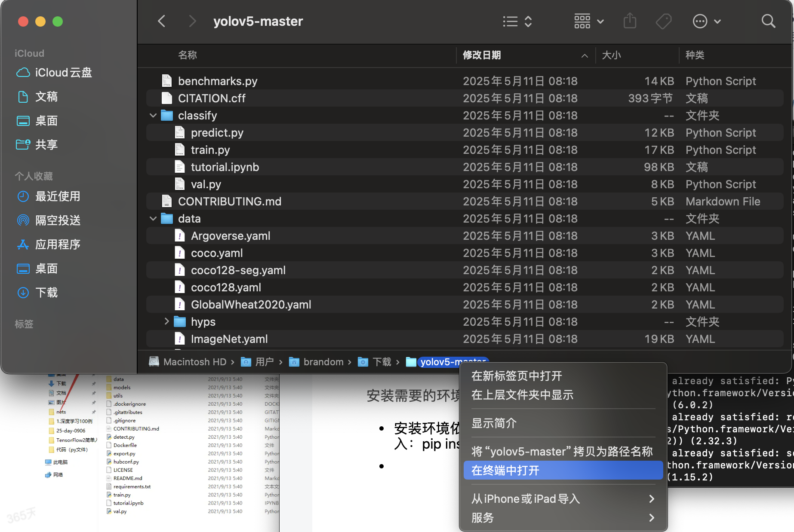Go forward with the Finder forward arrow
Image resolution: width=794 pixels, height=532 pixels.
[192, 21]
